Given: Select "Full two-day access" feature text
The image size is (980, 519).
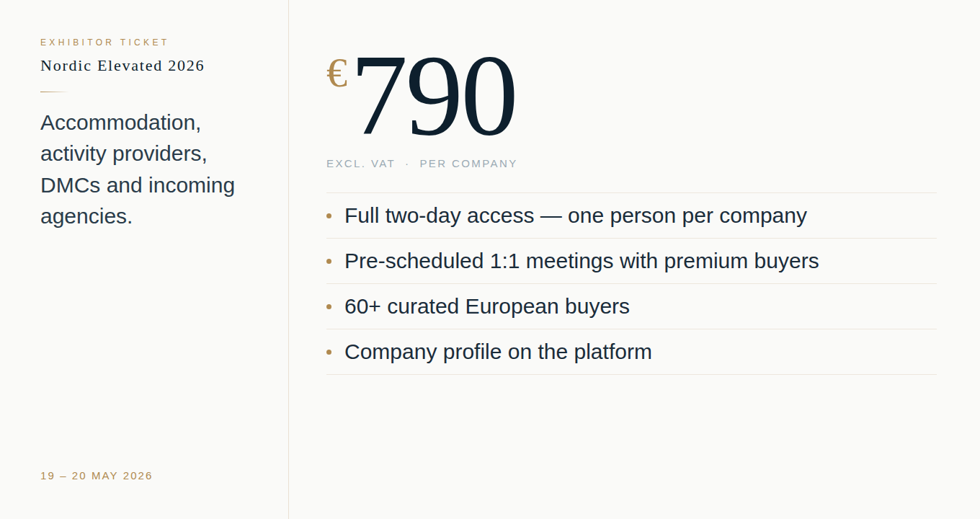Looking at the screenshot, I should (575, 216).
